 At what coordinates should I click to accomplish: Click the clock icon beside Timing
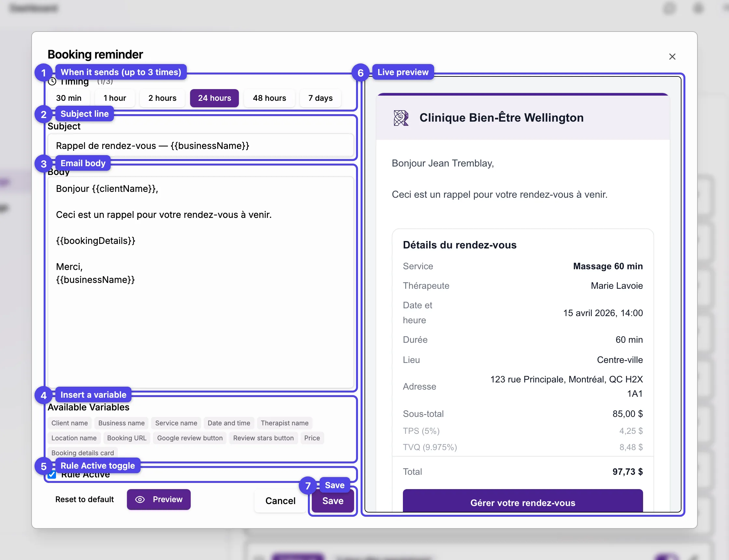pyautogui.click(x=52, y=81)
